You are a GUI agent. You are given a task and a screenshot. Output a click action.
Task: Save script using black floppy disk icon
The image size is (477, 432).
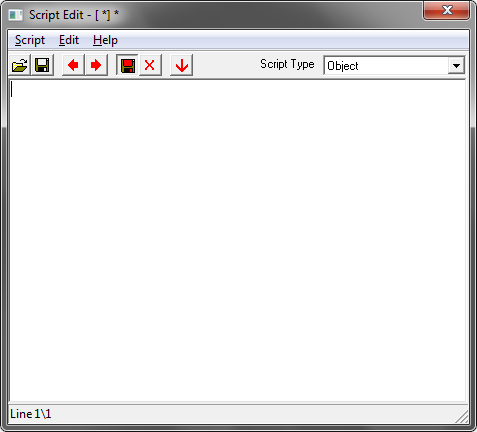(x=42, y=65)
